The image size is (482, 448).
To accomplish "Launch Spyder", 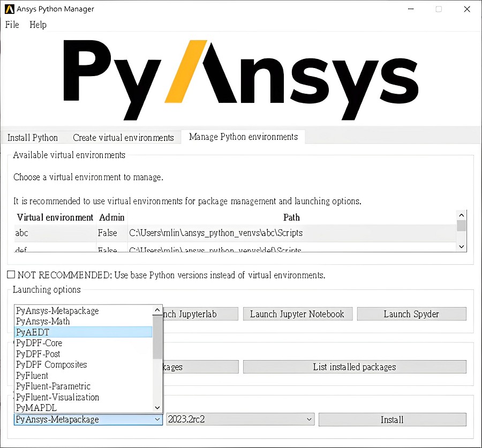I will 411,313.
